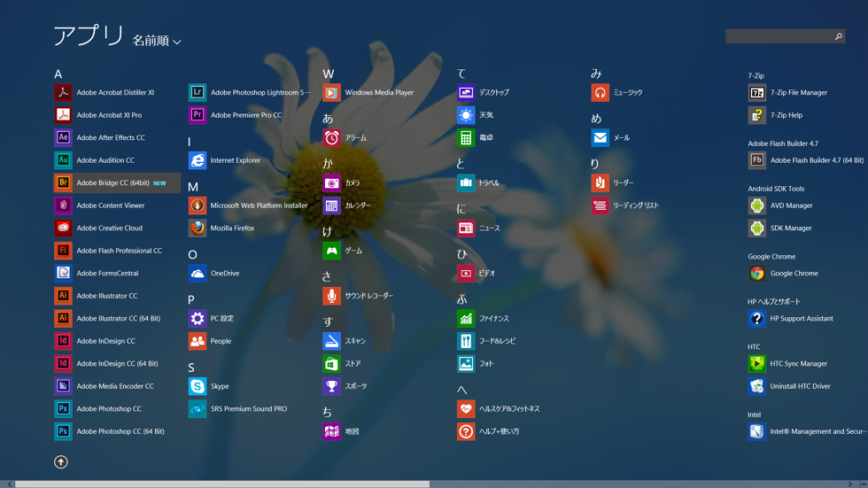Open Adobe Flash Professional CC icon
Image resolution: width=868 pixels, height=488 pixels.
63,251
